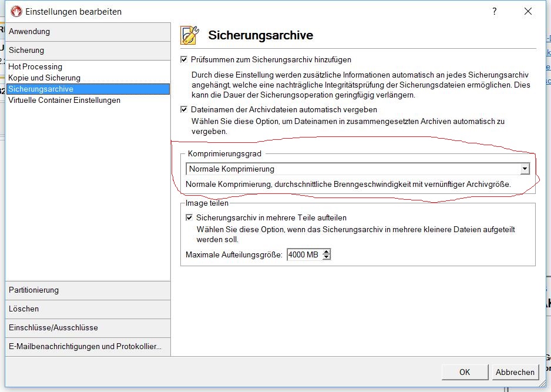Close the Einstellungen bearbeiten dialog
The width and height of the screenshot is (551, 392).
click(x=528, y=11)
